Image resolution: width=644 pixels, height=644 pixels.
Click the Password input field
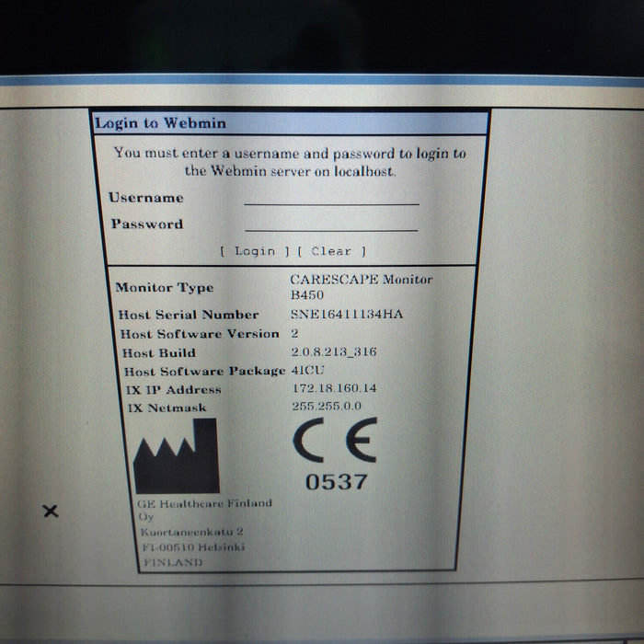click(x=331, y=224)
